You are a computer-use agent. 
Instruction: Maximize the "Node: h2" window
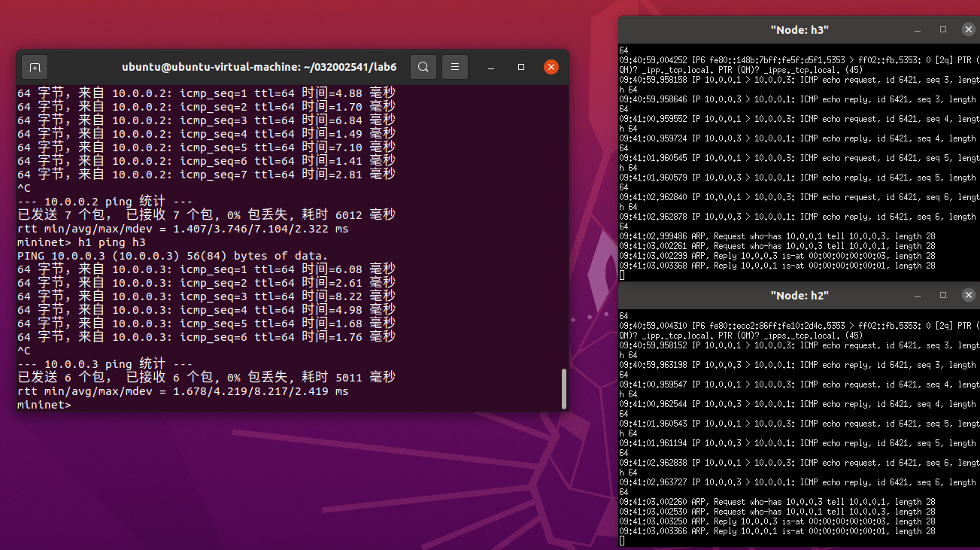943,295
